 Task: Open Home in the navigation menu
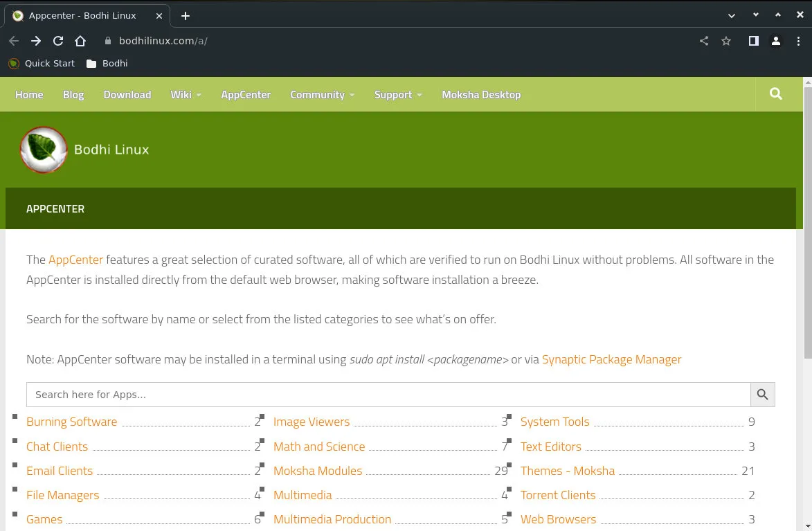pyautogui.click(x=29, y=95)
